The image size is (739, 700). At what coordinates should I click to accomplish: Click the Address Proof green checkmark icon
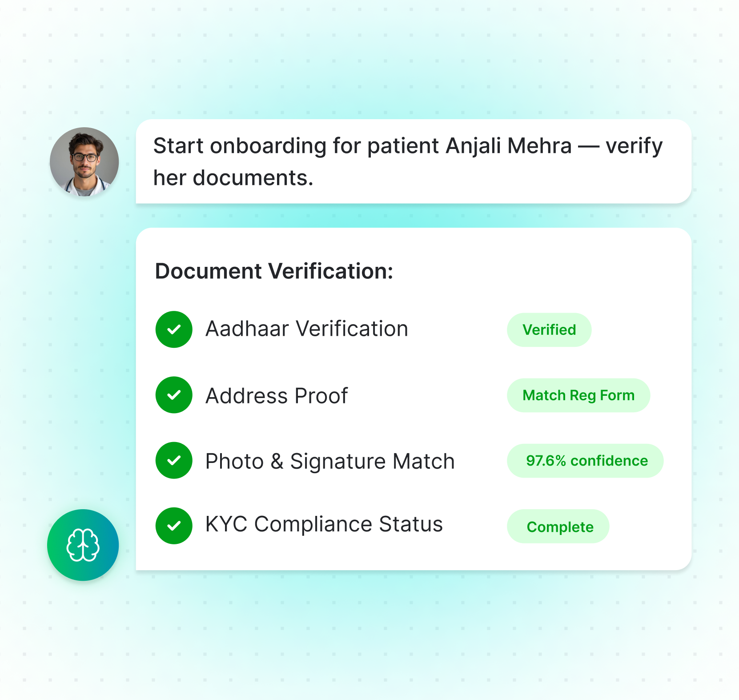pyautogui.click(x=174, y=395)
